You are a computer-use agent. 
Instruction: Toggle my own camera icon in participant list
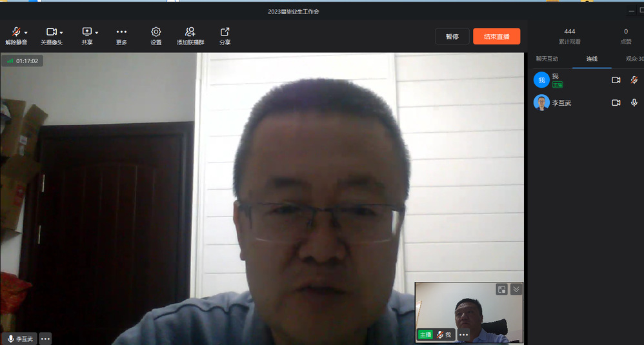click(x=616, y=80)
